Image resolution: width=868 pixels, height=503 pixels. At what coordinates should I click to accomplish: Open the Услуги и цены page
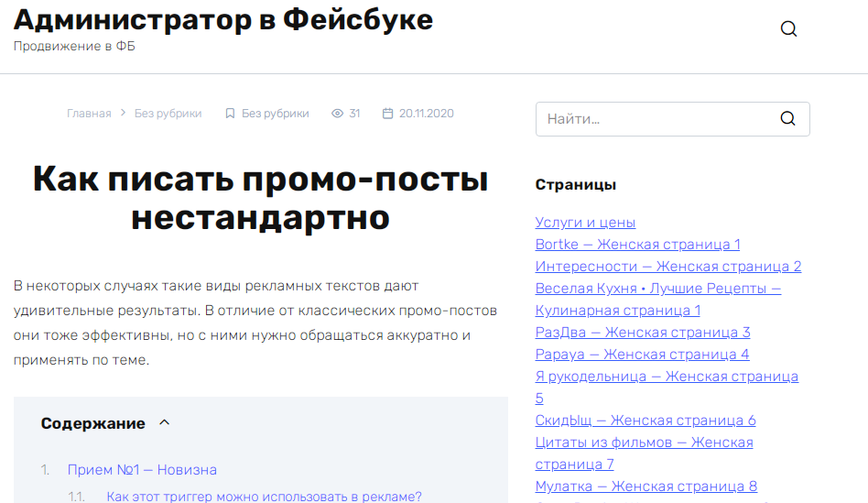[x=585, y=222]
